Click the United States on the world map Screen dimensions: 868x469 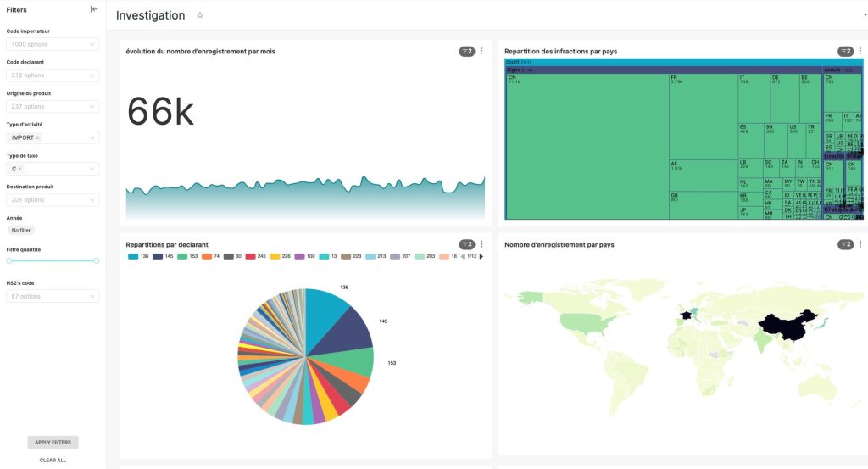[x=587, y=324]
